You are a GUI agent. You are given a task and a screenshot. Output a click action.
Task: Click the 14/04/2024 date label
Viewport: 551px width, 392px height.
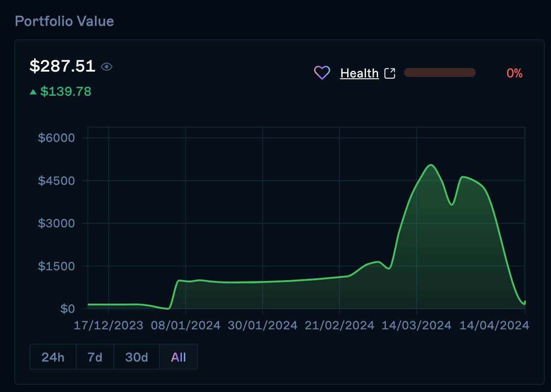(495, 325)
